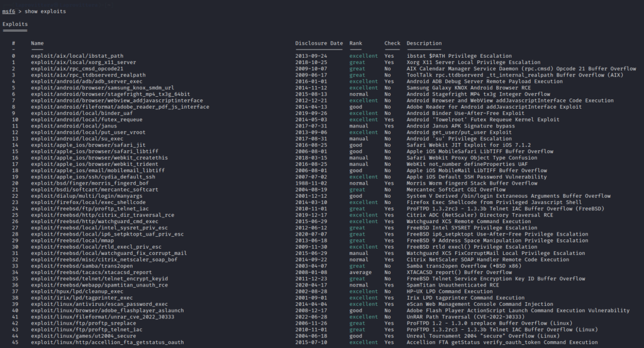This screenshot has height=348, width=644.
Task: Select the 'Description' column header
Action: tap(425, 43)
